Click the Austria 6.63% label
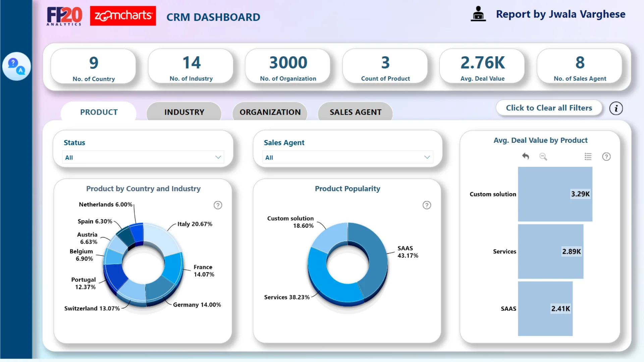The width and height of the screenshot is (644, 362). [x=88, y=238]
